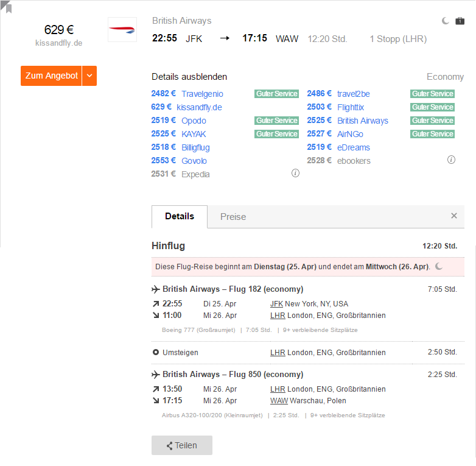Click British Airways – Flug 850 (economy) title
Image resolution: width=476 pixels, height=466 pixels.
(233, 375)
